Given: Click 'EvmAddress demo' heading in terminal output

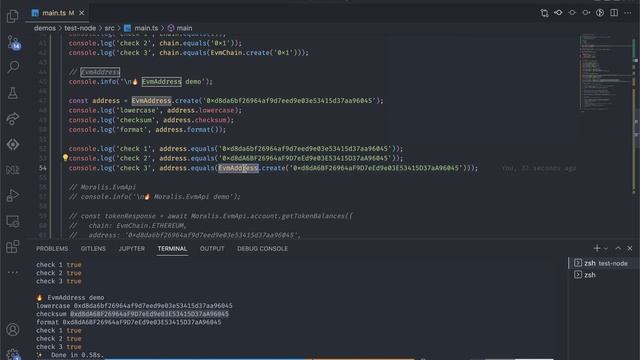Looking at the screenshot, I should [x=76, y=298].
